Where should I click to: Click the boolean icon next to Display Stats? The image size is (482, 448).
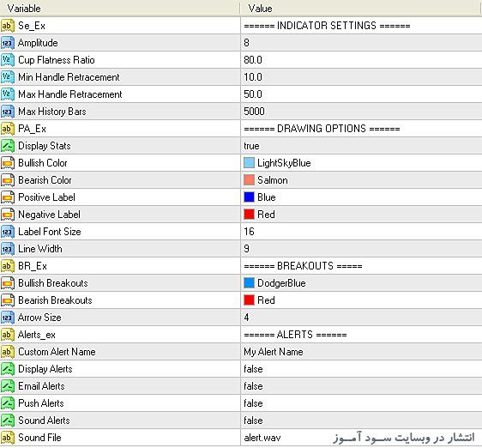8,146
